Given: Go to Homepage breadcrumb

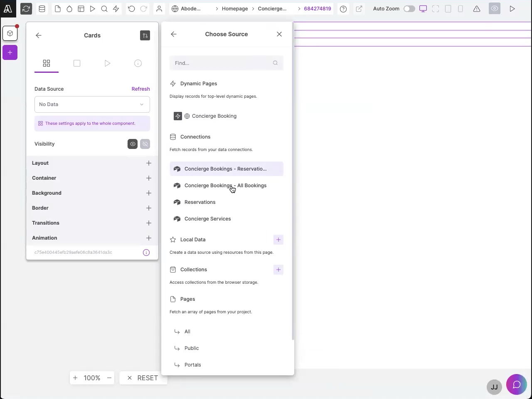Looking at the screenshot, I should pyautogui.click(x=235, y=9).
